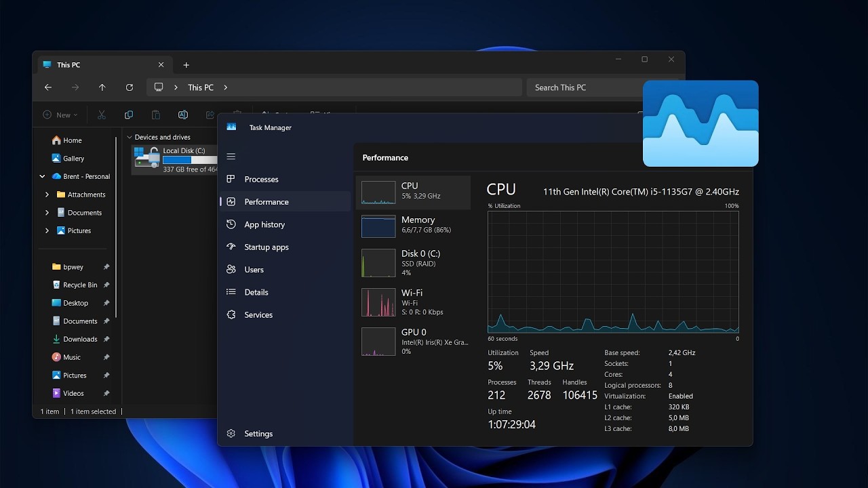Open App history in Task Manager
868x488 pixels.
pyautogui.click(x=285, y=224)
